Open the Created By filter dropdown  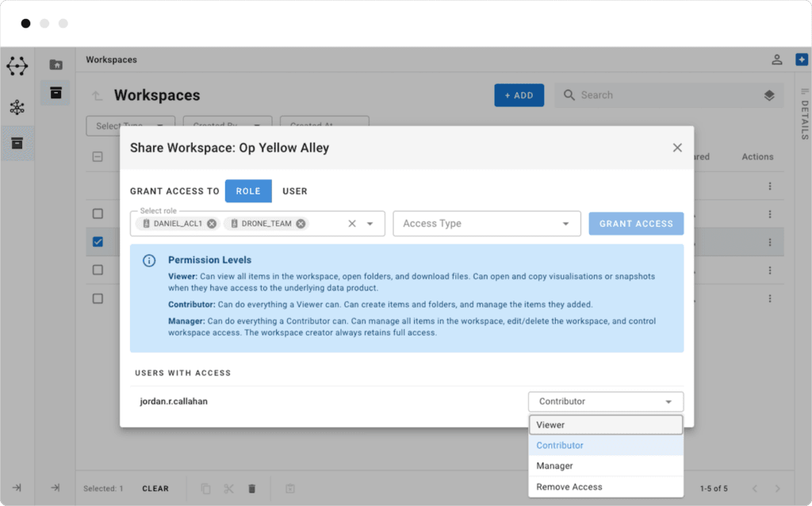[x=228, y=126]
